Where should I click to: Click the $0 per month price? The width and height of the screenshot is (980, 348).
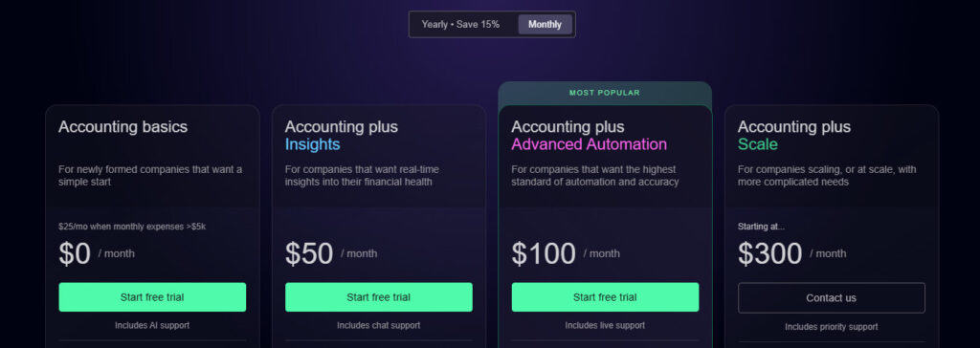tap(97, 253)
